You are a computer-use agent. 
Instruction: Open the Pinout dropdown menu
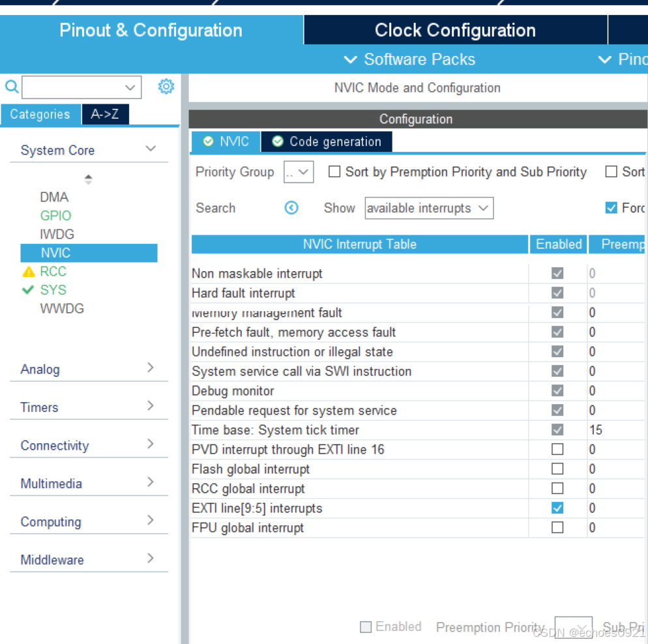(623, 59)
